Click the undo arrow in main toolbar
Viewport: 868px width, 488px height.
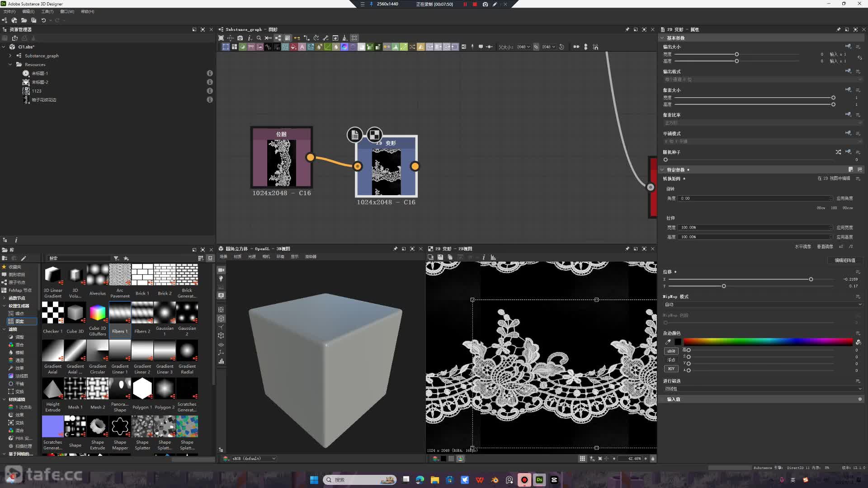(x=43, y=20)
